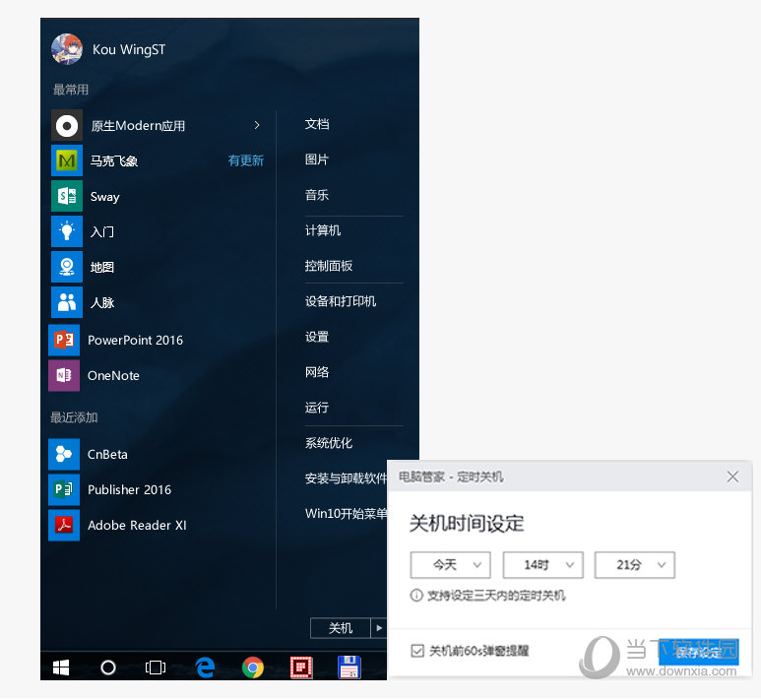Click the 关机 shutdown button
The image size is (761, 700).
click(x=341, y=628)
